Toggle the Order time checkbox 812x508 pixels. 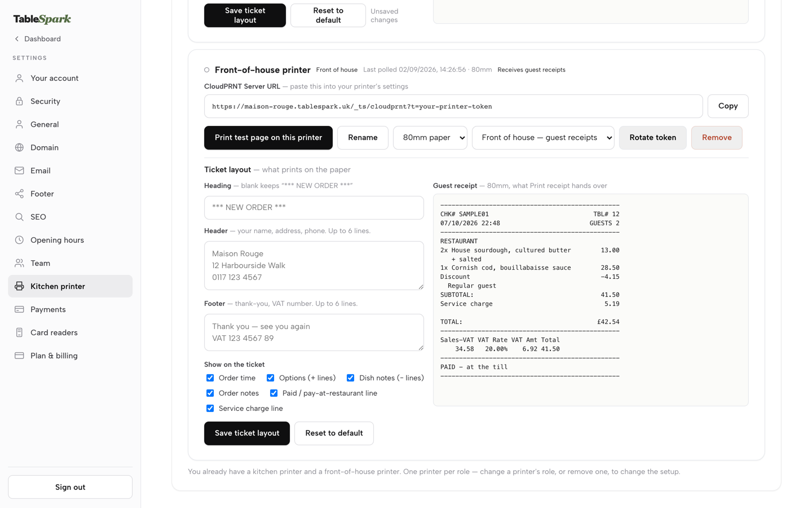coord(210,378)
